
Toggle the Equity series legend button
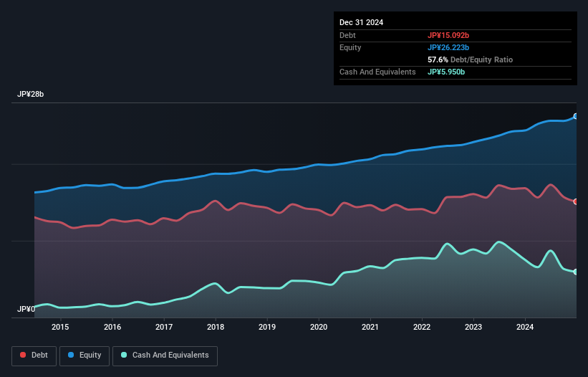click(x=85, y=355)
